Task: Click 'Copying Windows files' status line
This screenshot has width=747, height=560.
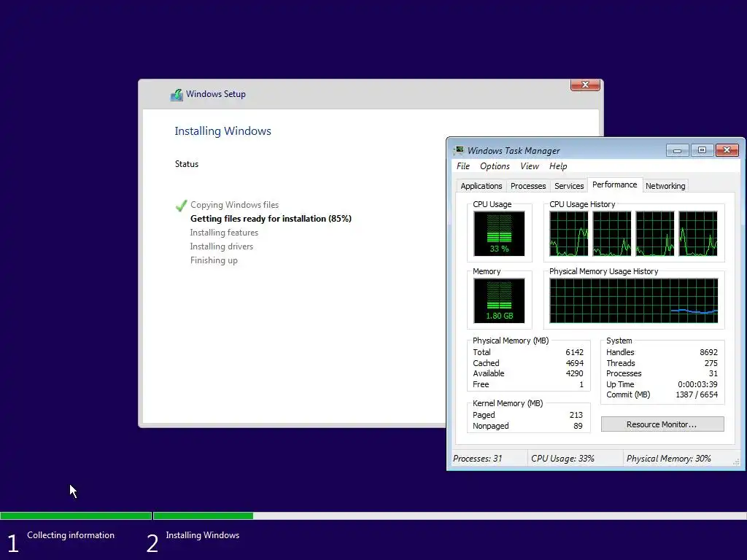Action: 234,205
